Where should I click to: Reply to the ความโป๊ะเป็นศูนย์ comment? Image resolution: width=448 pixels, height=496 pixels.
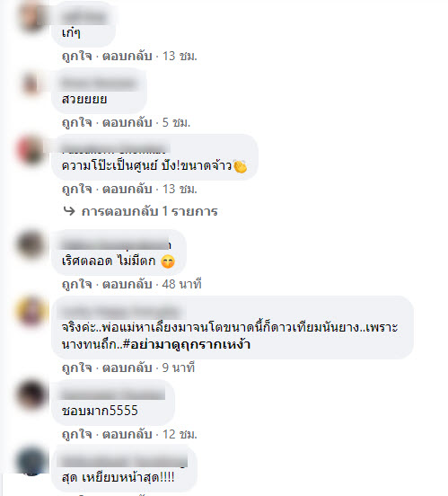pos(127,189)
